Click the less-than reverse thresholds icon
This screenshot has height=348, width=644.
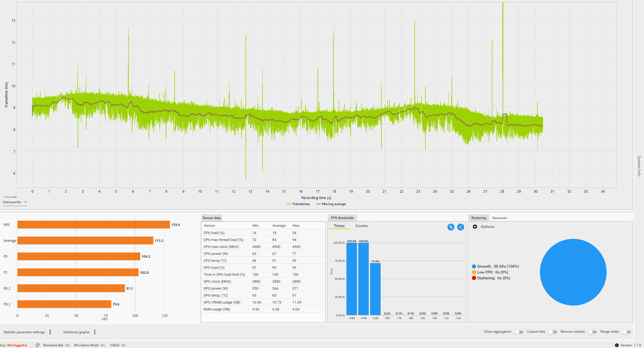click(x=460, y=227)
